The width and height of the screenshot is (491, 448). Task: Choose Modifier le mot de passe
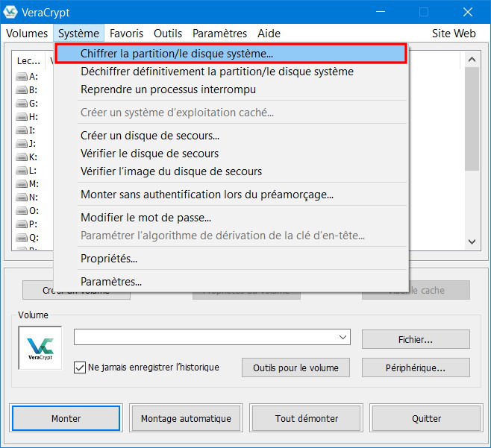231,218
